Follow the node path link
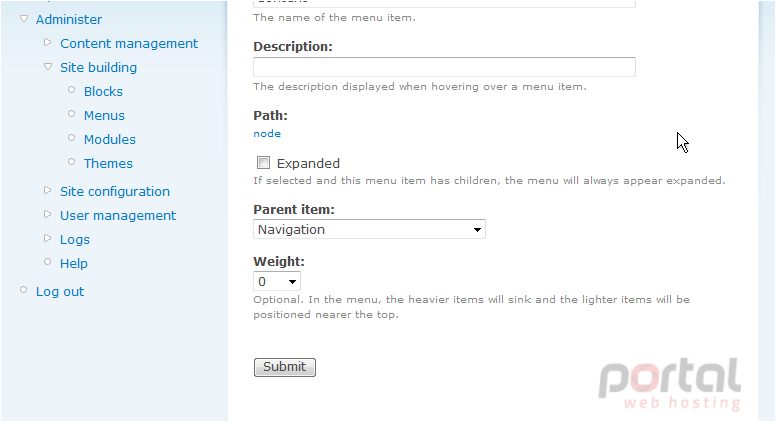Image resolution: width=776 pixels, height=422 pixels. (x=267, y=134)
